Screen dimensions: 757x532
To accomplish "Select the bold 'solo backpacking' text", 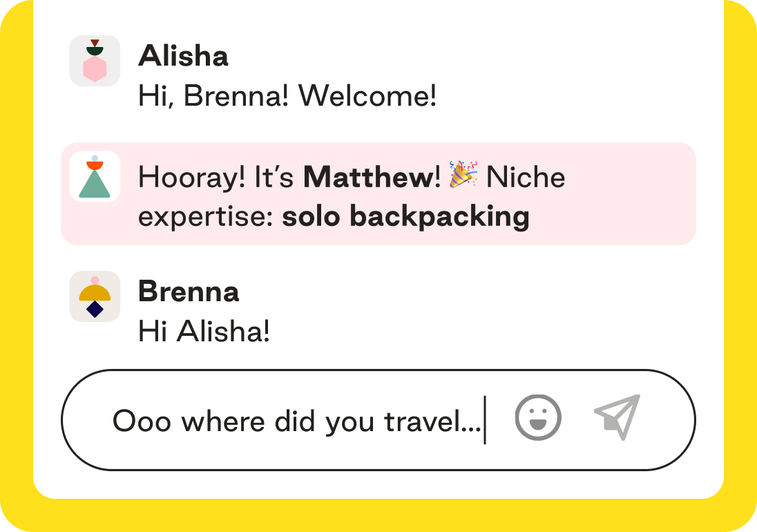I will point(405,216).
